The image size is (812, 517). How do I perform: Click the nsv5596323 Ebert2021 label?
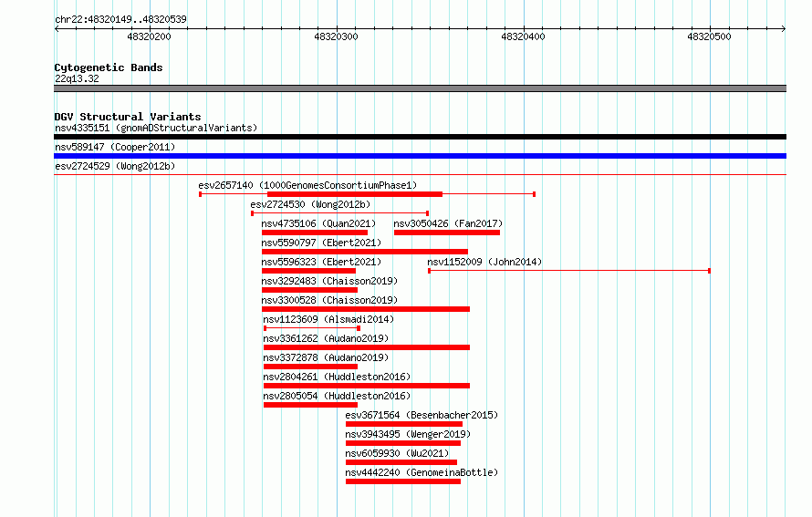pos(321,262)
